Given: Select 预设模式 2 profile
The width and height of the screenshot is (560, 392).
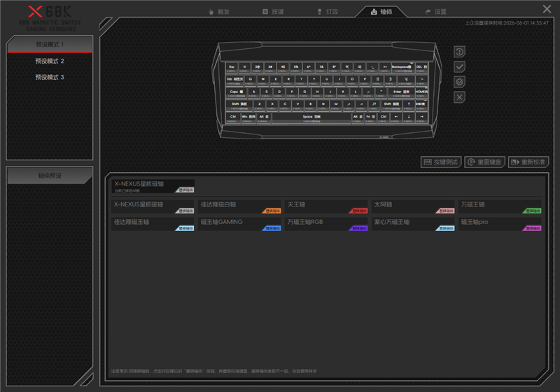Looking at the screenshot, I should point(50,61).
